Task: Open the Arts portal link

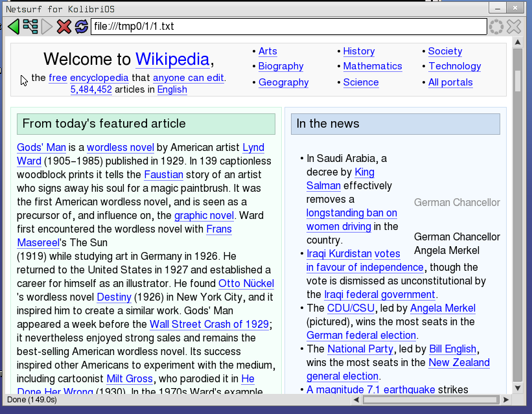Action: click(268, 51)
